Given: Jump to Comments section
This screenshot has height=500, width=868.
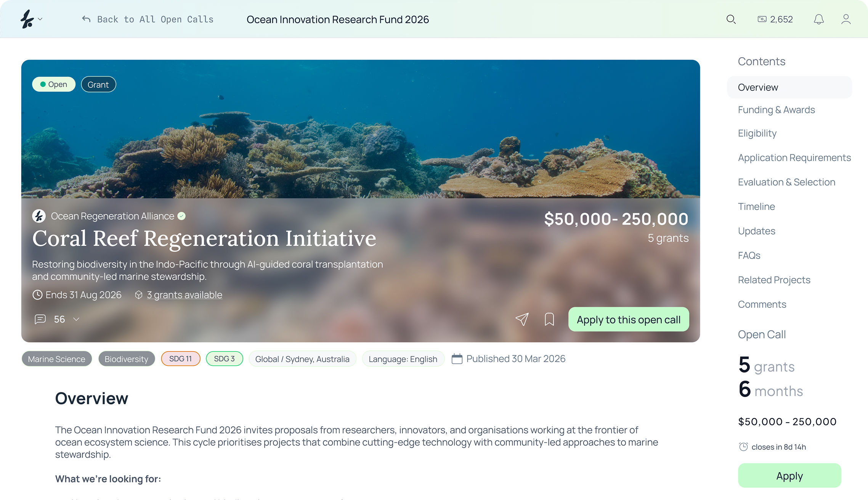Looking at the screenshot, I should coord(762,304).
